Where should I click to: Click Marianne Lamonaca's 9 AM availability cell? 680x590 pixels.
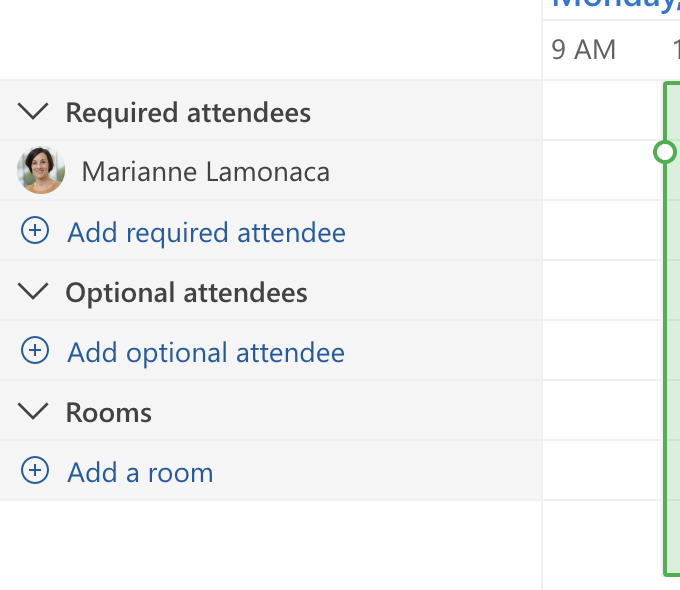pyautogui.click(x=600, y=171)
